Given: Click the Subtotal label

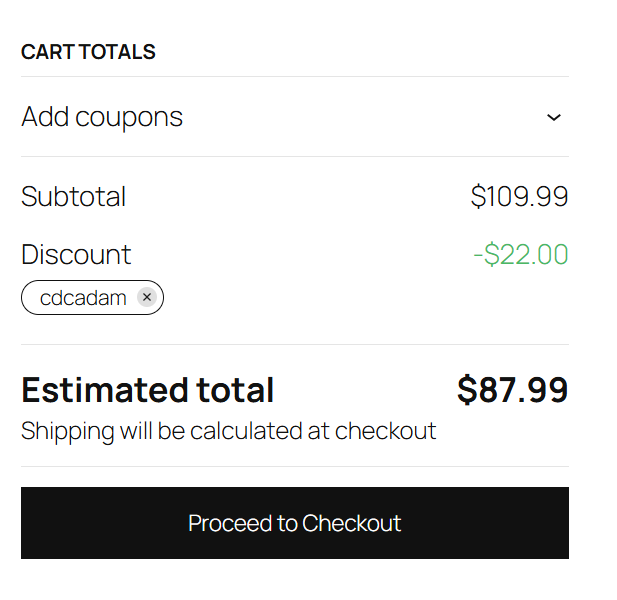Looking at the screenshot, I should [73, 196].
